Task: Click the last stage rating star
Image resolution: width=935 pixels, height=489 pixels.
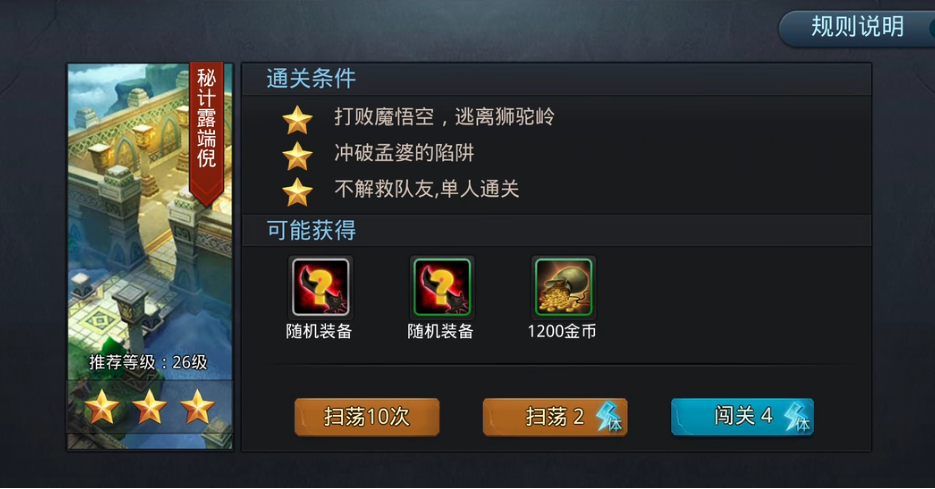Action: click(x=197, y=407)
